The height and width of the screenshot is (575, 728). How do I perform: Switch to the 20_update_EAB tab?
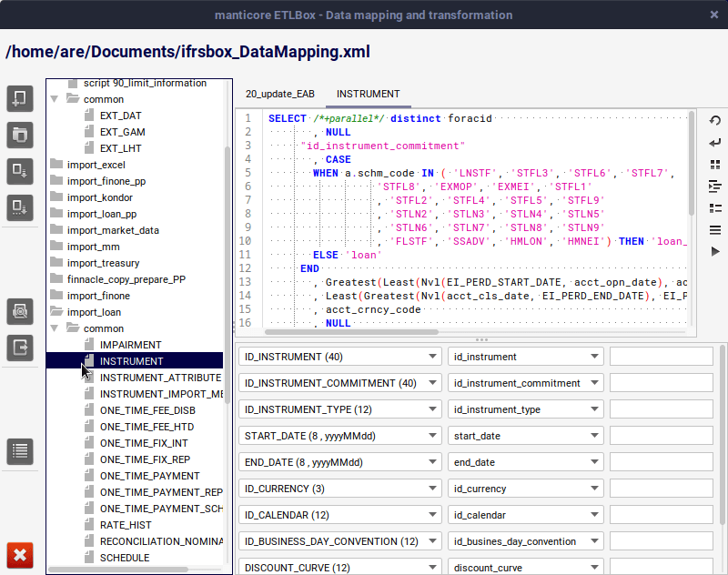click(280, 95)
